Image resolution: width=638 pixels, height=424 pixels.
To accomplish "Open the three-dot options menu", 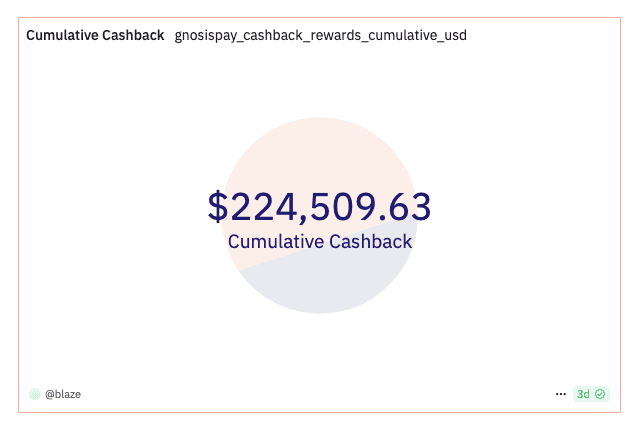I will point(561,394).
